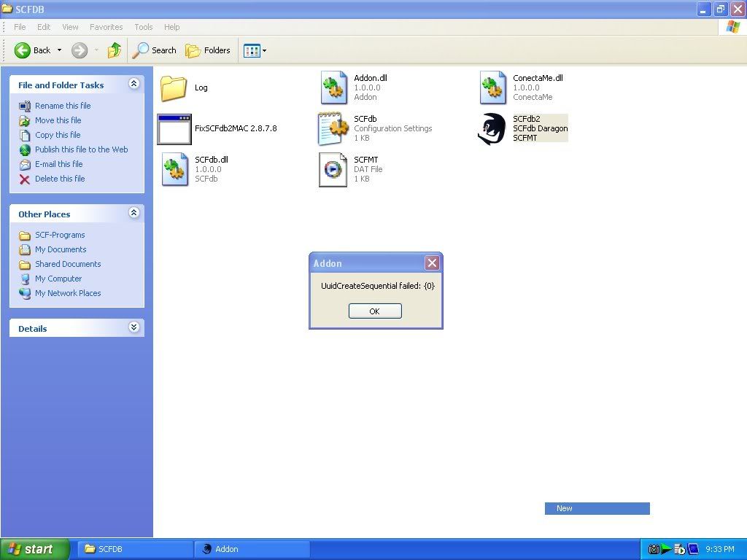The width and height of the screenshot is (747, 560).
Task: Select the SCFMT DAT file icon
Action: coord(333,169)
